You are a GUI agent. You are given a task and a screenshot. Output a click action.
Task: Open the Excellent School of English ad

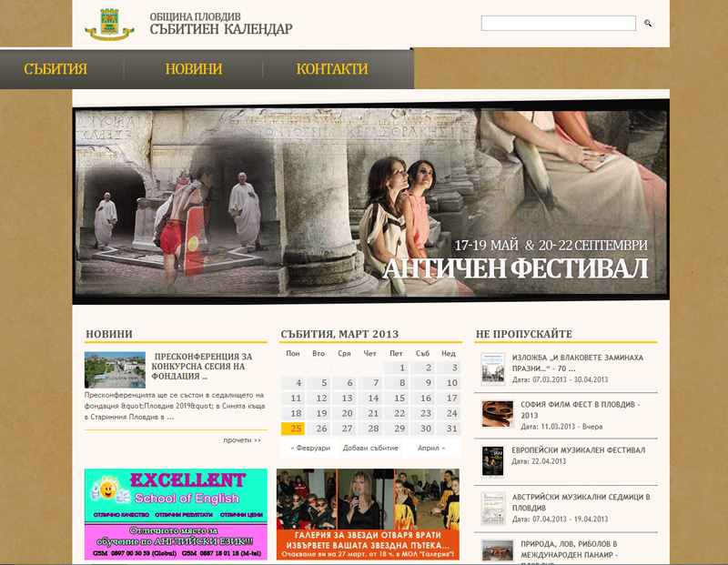(x=176, y=514)
